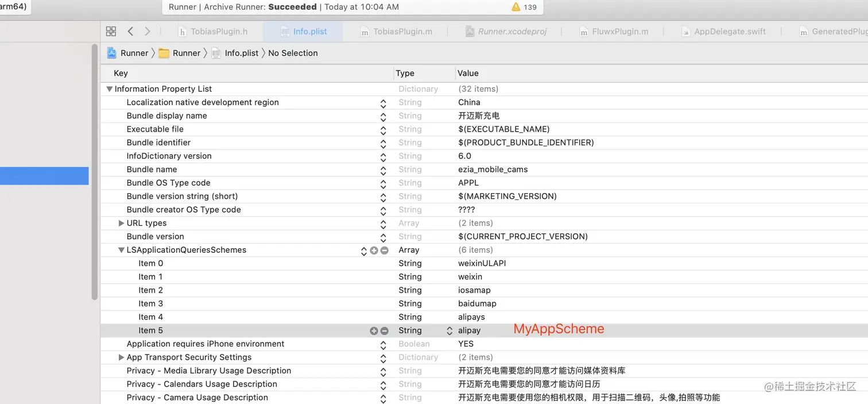Collapse Information Property List disclosure triangle
The image size is (868, 404).
tap(109, 89)
